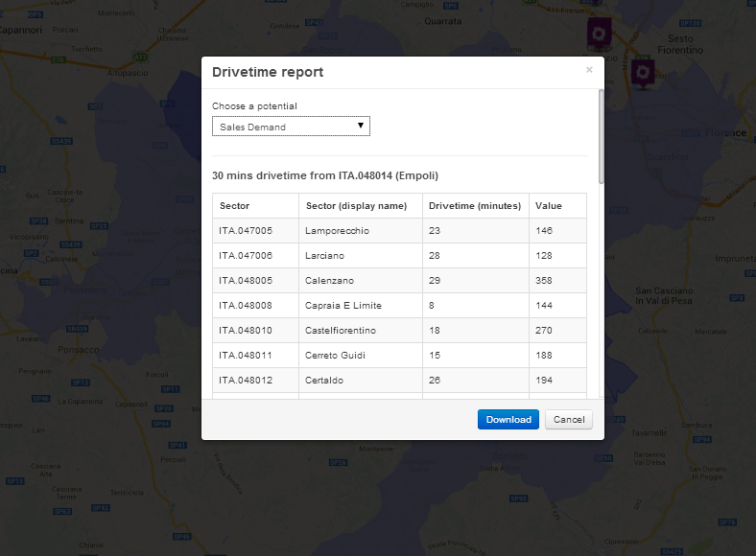Select the ITA.048008 sector cell
The image size is (756, 556).
pyautogui.click(x=255, y=306)
